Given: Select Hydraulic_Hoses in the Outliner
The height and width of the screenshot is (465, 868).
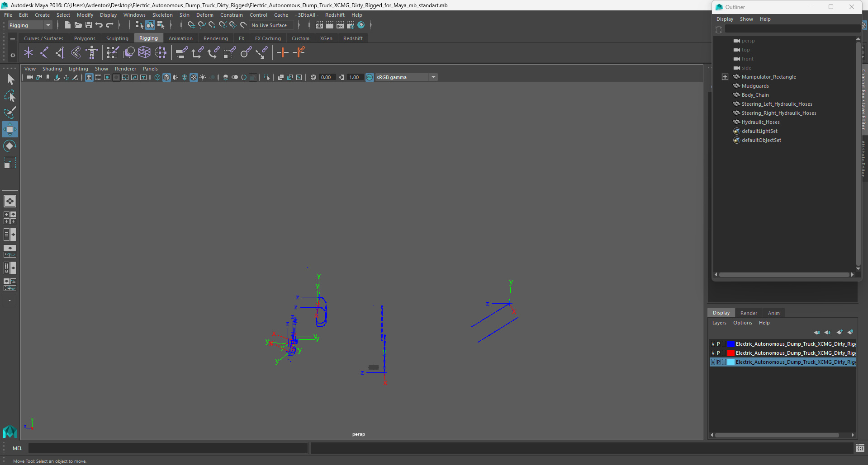Looking at the screenshot, I should coord(760,122).
